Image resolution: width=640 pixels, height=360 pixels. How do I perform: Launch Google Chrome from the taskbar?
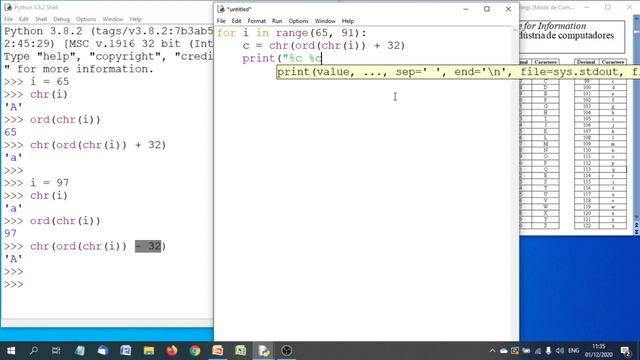tap(195, 351)
